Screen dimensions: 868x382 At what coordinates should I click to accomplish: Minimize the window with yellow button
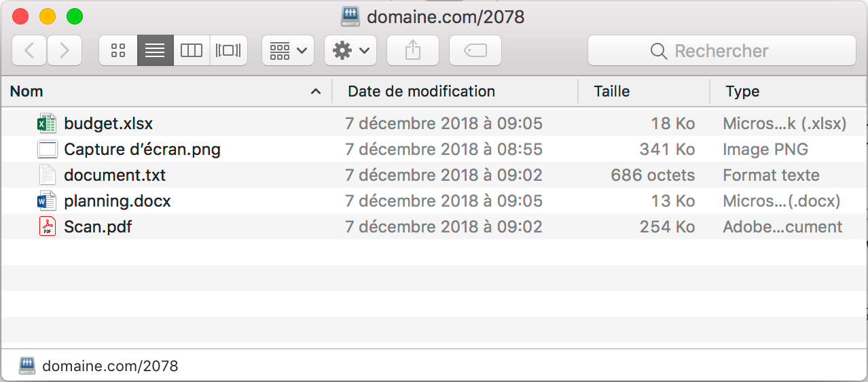(48, 16)
